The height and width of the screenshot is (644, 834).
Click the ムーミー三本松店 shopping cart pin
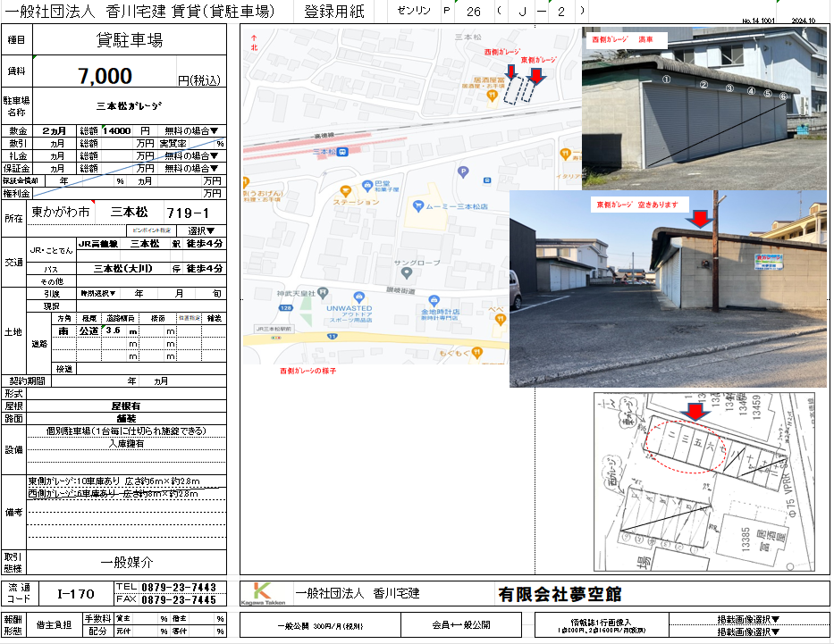tap(416, 205)
